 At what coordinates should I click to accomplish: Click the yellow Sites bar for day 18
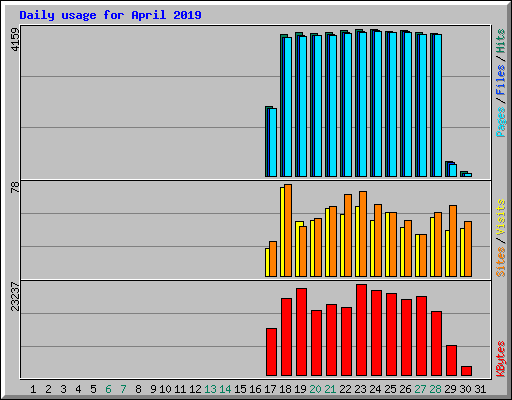point(282,232)
